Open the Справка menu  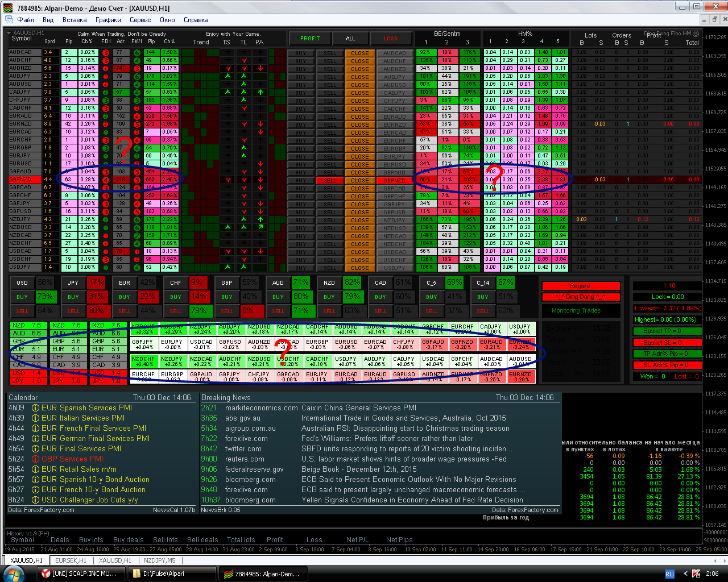coord(196,20)
